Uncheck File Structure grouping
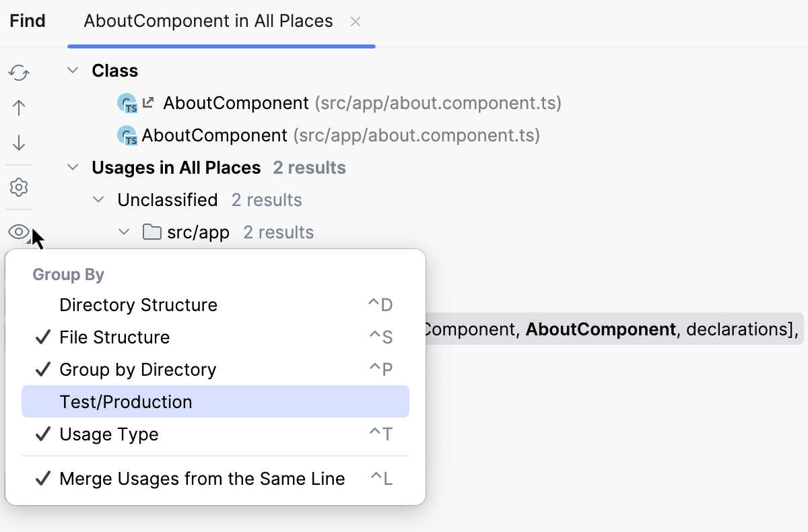This screenshot has width=808, height=532. point(114,337)
